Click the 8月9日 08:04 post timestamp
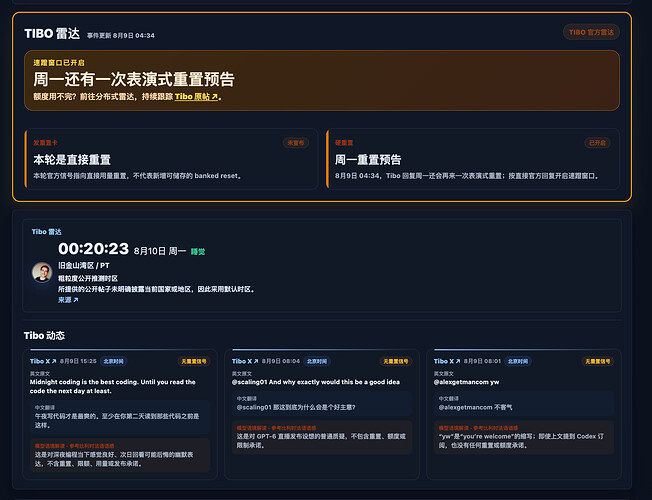This screenshot has width=652, height=500. point(281,361)
